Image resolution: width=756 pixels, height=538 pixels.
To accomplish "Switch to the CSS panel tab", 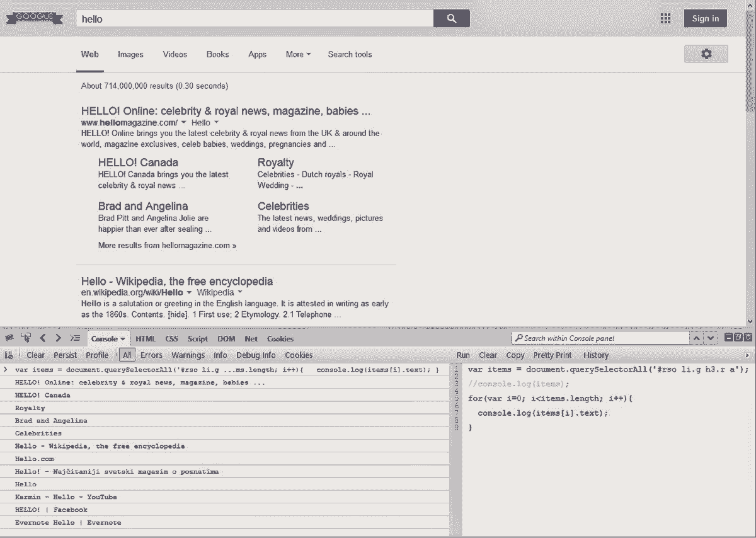I will pos(172,338).
